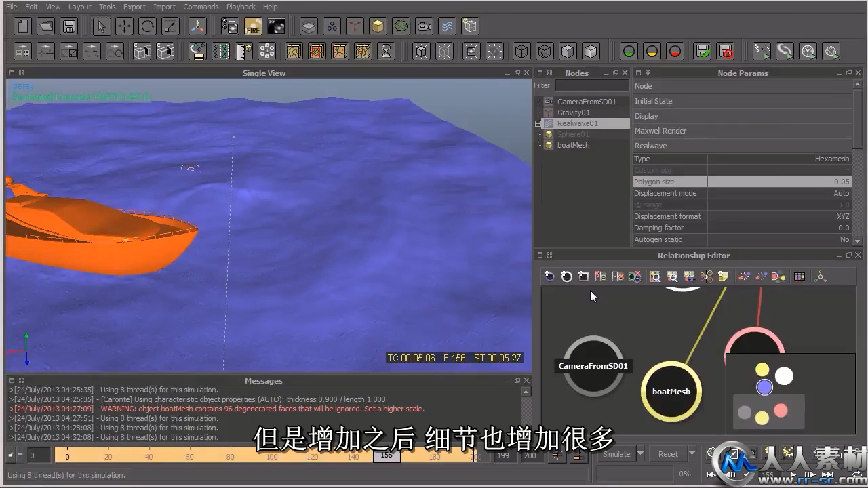Select the Move tool in toolbar
The width and height of the screenshot is (868, 488).
[x=124, y=26]
